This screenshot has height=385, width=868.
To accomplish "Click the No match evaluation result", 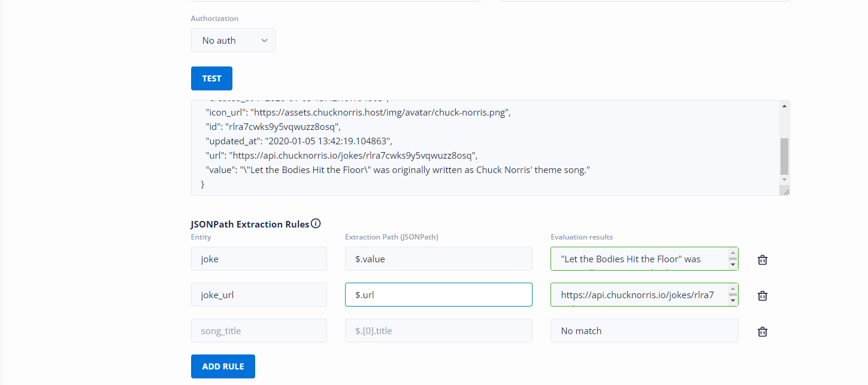I will [x=644, y=331].
